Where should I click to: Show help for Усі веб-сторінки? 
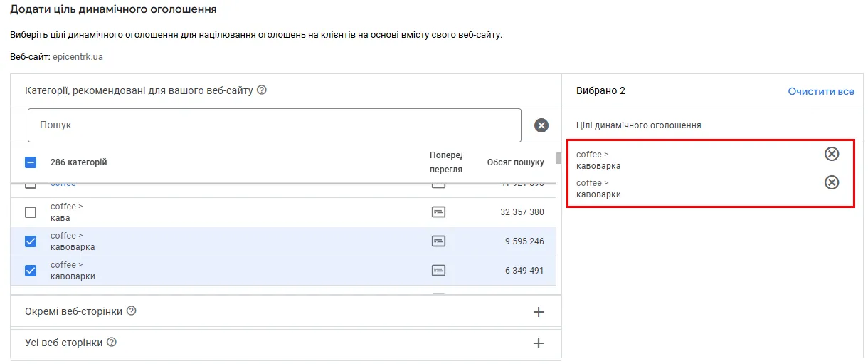tap(111, 343)
